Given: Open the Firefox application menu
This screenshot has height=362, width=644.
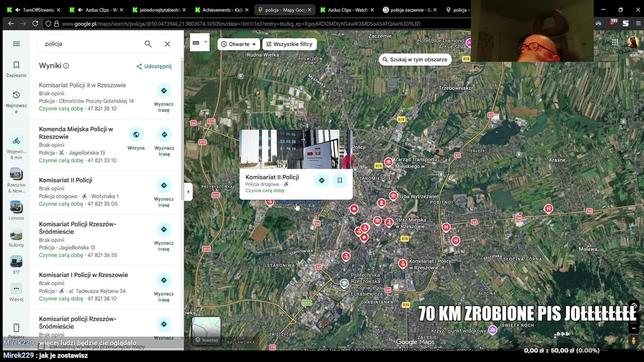Looking at the screenshot, I should pos(638,24).
